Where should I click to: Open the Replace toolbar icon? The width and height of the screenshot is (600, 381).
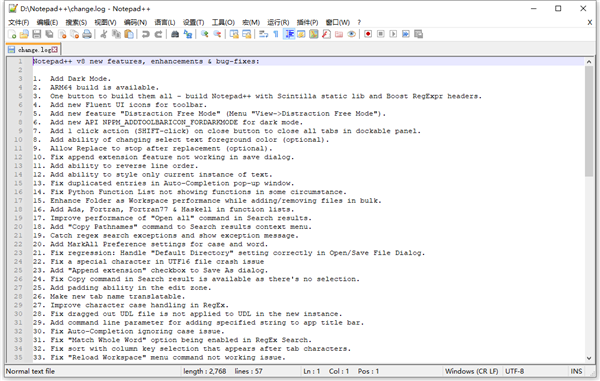coord(188,34)
